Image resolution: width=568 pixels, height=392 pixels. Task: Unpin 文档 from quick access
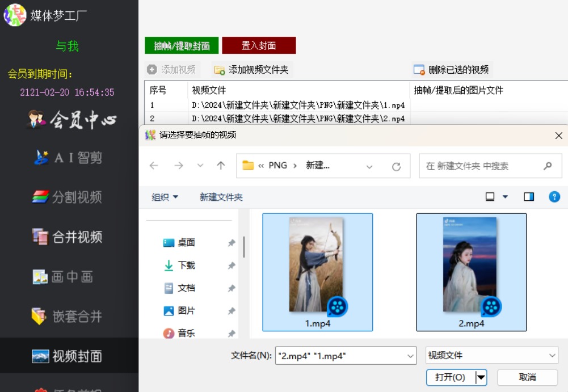coord(232,288)
